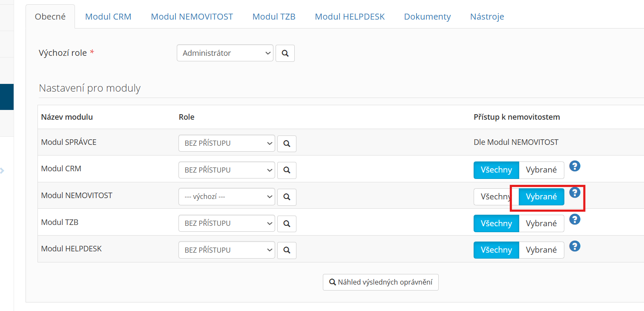644x311 pixels.
Task: Click the search icon in Modul NEMOVITOST row
Action: click(287, 197)
